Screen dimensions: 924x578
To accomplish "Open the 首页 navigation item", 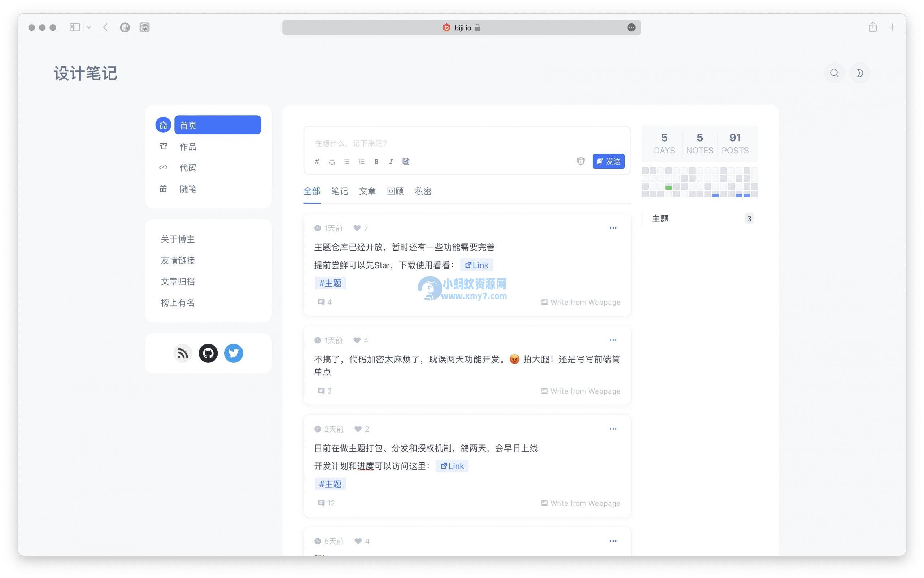I will click(x=217, y=125).
